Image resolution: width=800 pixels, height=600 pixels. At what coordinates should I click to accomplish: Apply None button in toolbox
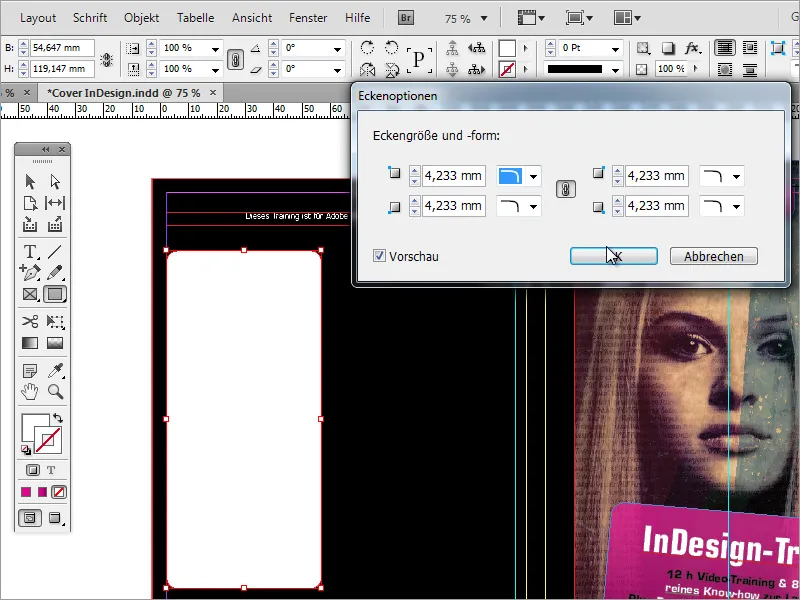[59, 492]
